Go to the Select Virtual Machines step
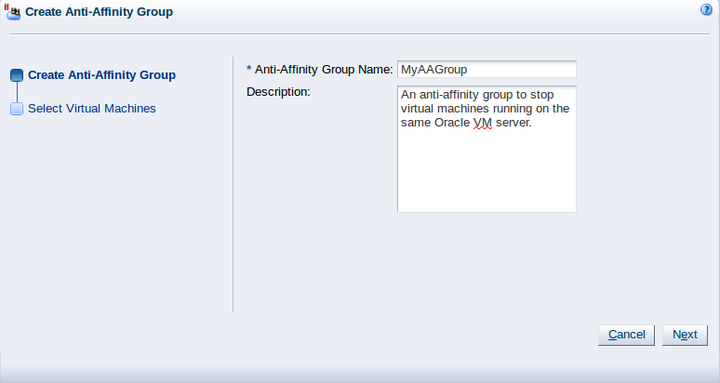Screen dimensions: 720x383 92,108
